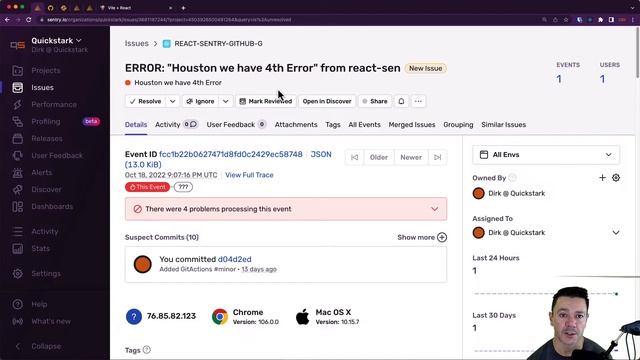Open ownership settings gear icon
Image resolution: width=640 pixels, height=360 pixels.
(616, 178)
